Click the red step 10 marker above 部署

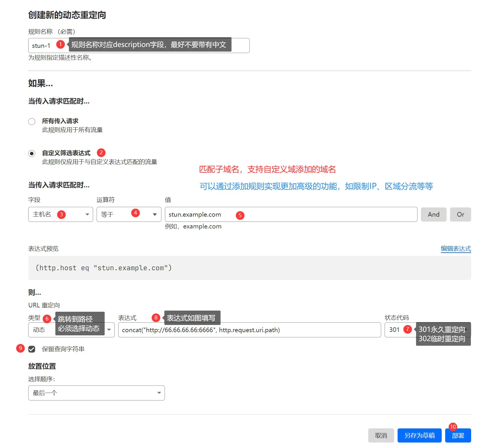coord(453,427)
